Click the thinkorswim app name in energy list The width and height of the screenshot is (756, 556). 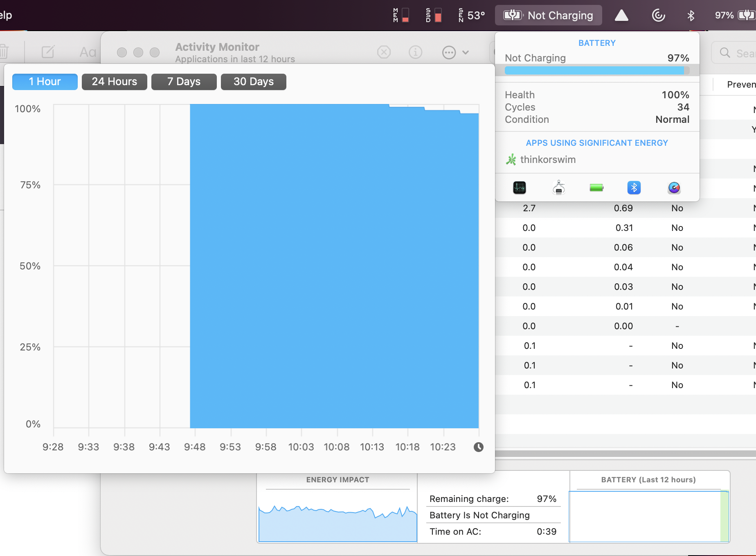(x=548, y=160)
